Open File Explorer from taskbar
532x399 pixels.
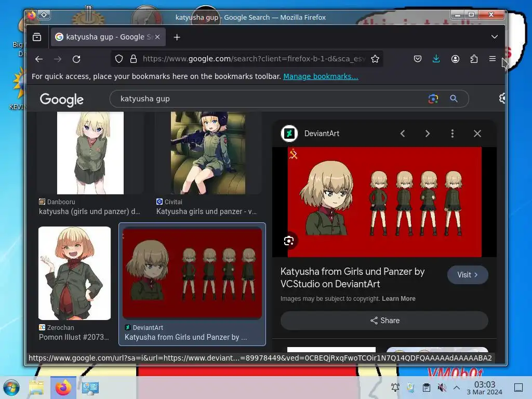point(36,388)
